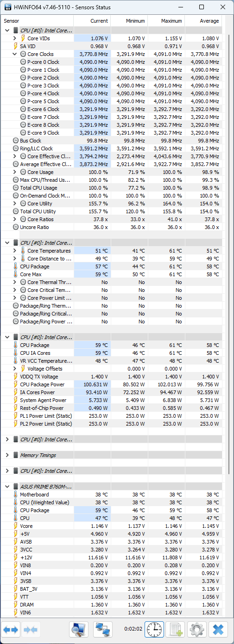Select the Current column header
This screenshot has height=644, width=234.
click(x=92, y=21)
